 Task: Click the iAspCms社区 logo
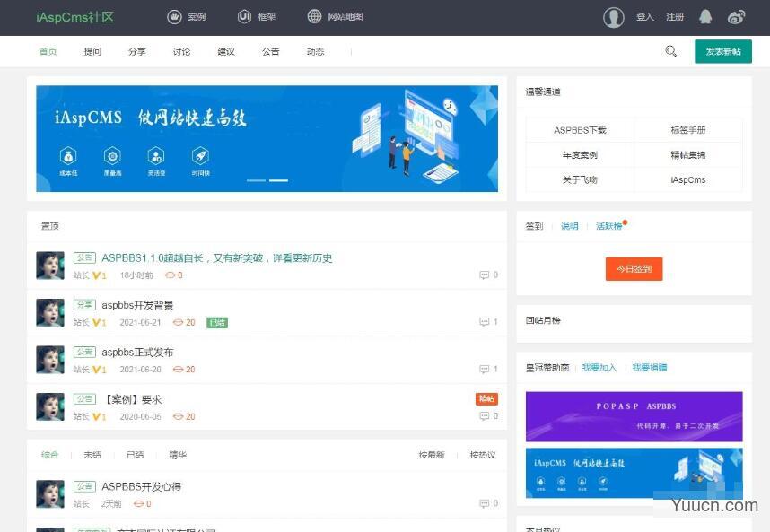74,17
